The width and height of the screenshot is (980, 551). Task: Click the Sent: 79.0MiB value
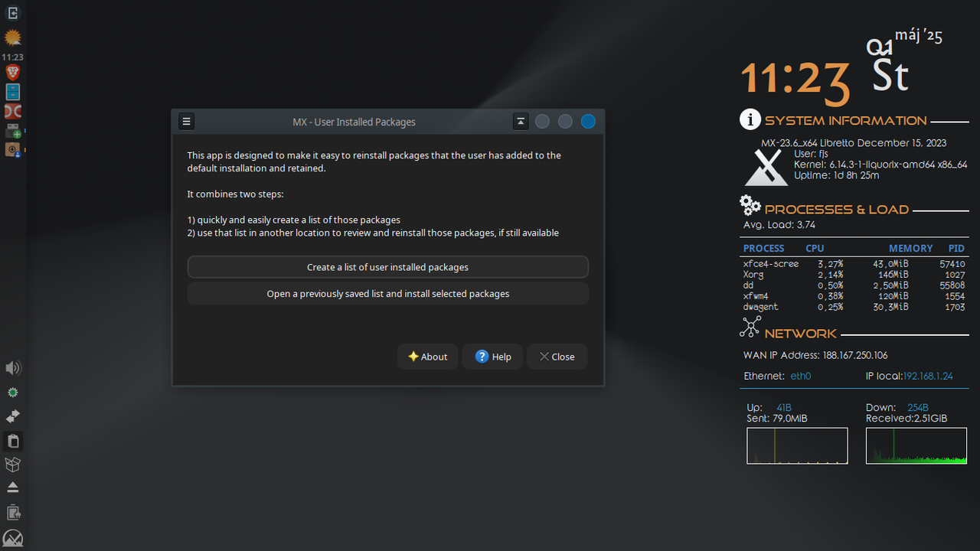tap(776, 419)
